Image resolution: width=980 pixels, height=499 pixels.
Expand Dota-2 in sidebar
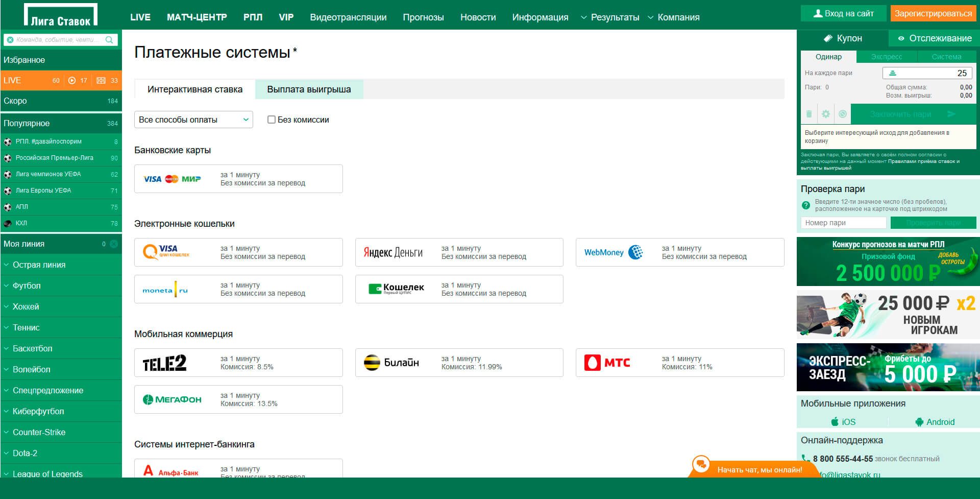(61, 453)
